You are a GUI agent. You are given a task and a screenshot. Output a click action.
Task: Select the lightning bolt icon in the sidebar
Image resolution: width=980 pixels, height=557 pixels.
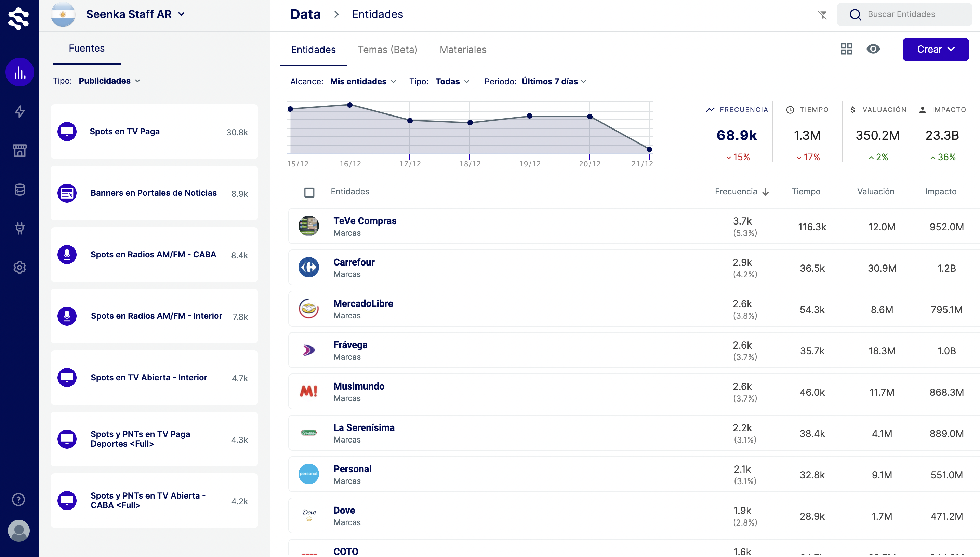[19, 111]
